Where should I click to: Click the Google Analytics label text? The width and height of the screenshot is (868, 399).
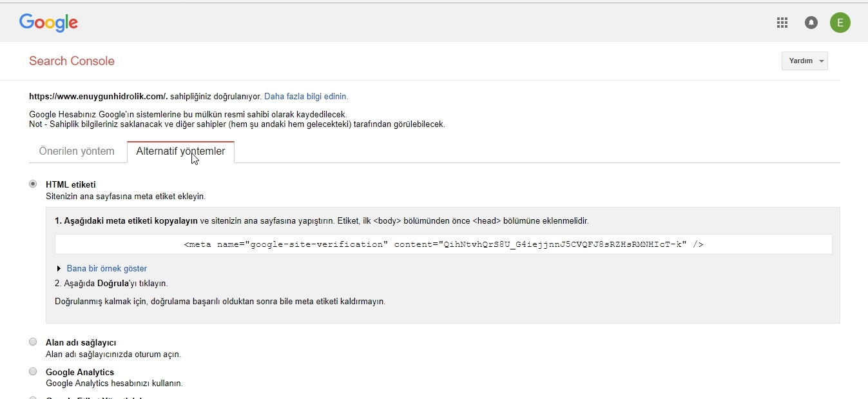(80, 373)
